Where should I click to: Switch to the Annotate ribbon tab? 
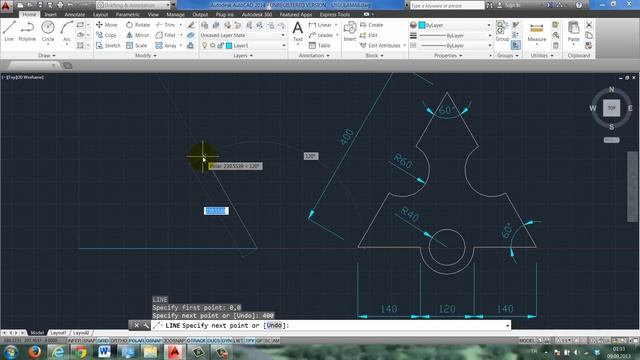pos(75,14)
